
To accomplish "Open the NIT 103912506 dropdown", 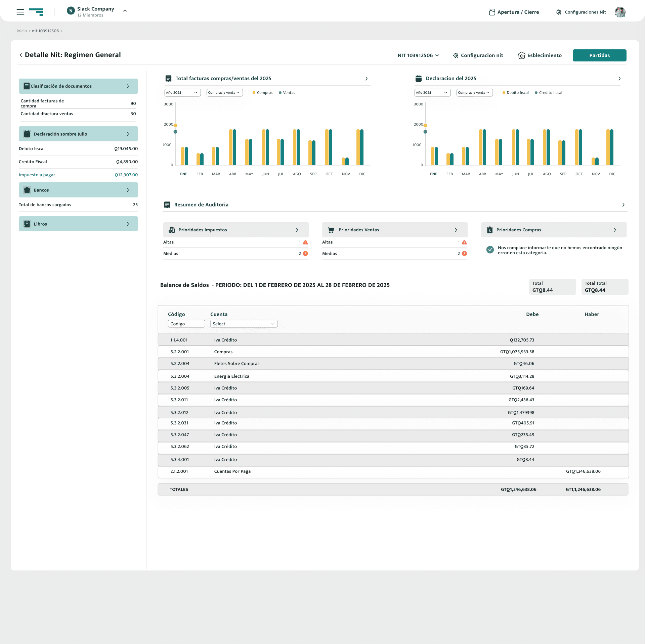I will (x=418, y=55).
